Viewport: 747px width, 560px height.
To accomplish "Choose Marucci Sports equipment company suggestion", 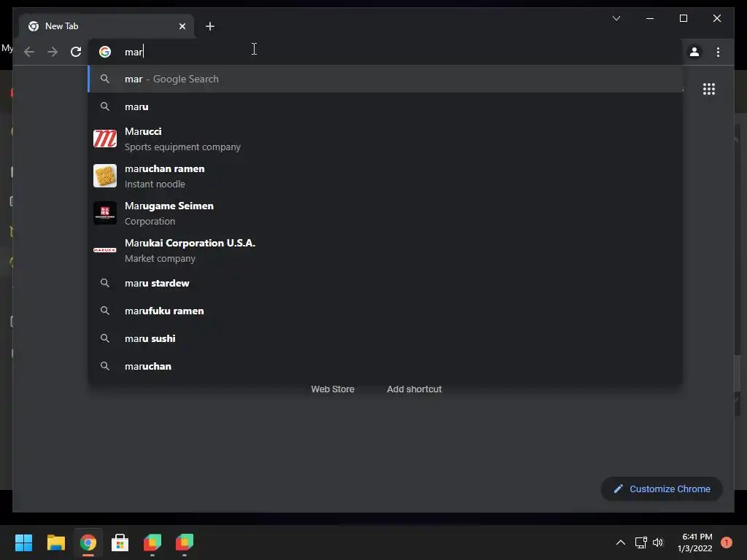I will (385, 139).
